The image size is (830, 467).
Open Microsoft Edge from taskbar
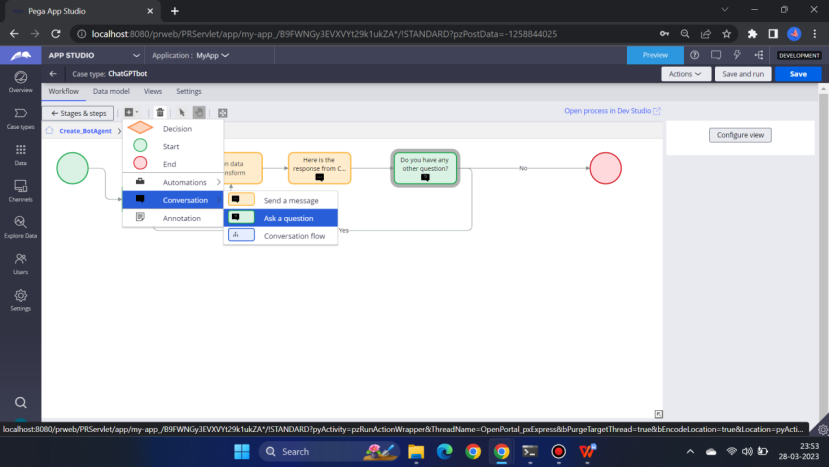coord(445,452)
